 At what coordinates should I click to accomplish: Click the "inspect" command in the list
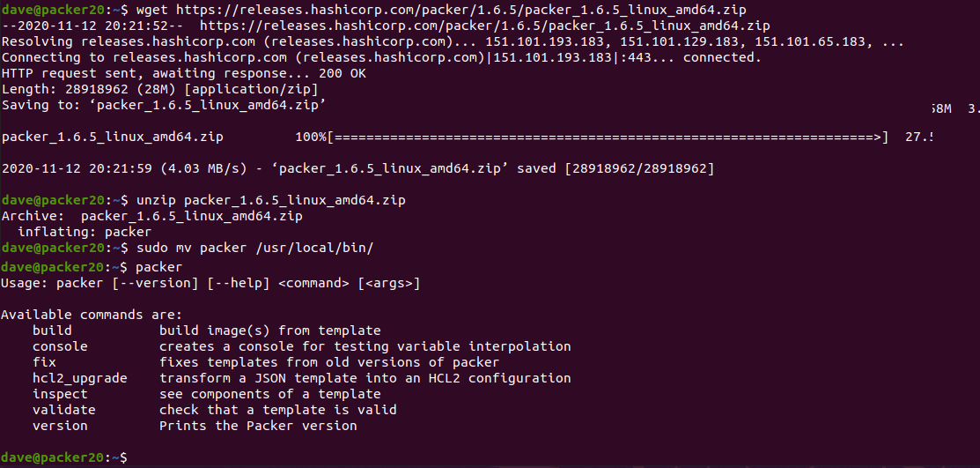[60, 394]
